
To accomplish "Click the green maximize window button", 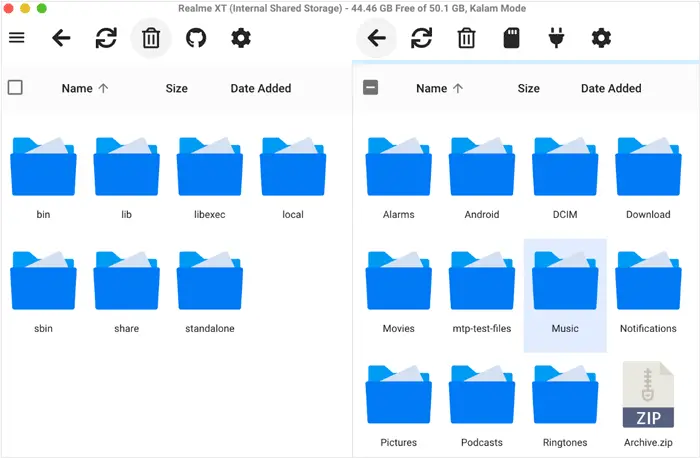I will pos(42,8).
